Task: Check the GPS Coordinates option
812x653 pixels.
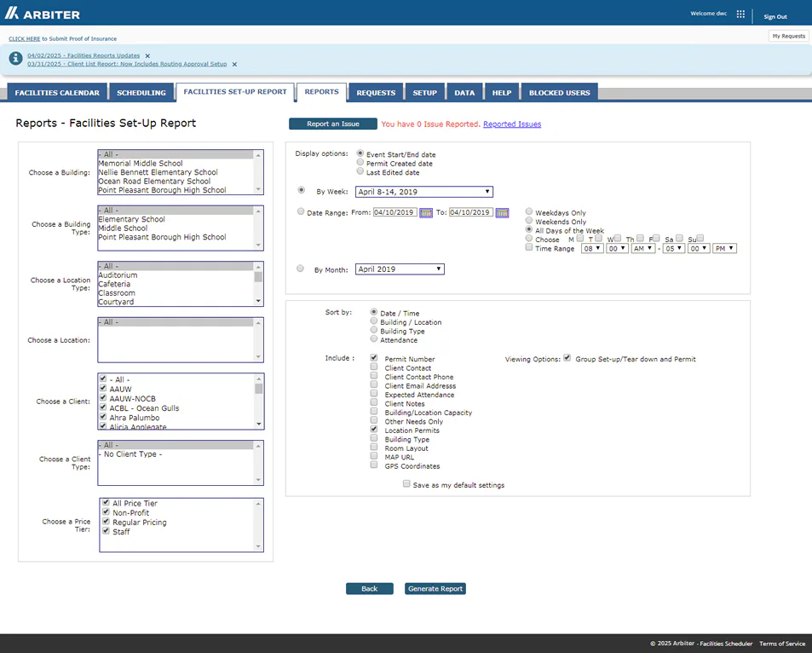Action: (x=374, y=465)
